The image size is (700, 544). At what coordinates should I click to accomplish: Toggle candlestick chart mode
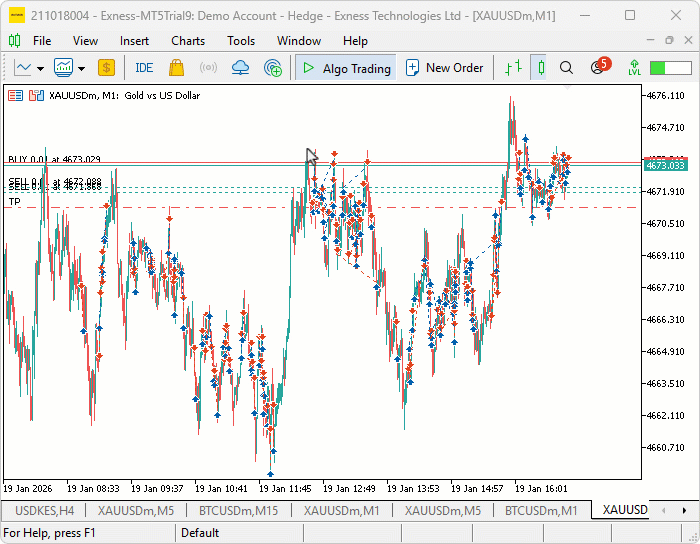point(541,68)
